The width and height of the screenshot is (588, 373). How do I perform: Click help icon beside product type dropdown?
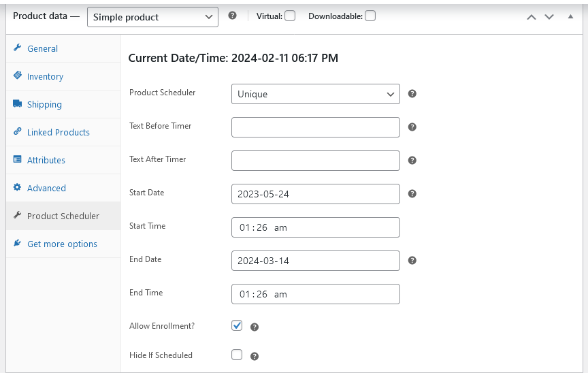(x=233, y=16)
